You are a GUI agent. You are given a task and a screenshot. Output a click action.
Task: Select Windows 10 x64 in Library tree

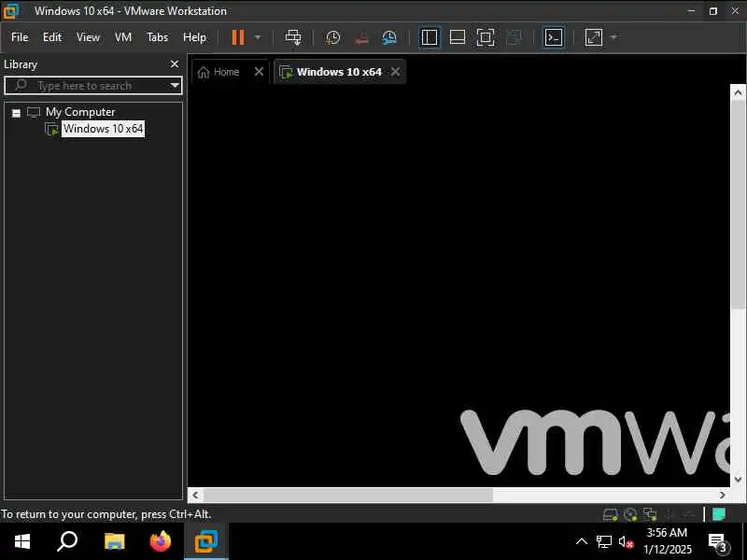point(103,129)
